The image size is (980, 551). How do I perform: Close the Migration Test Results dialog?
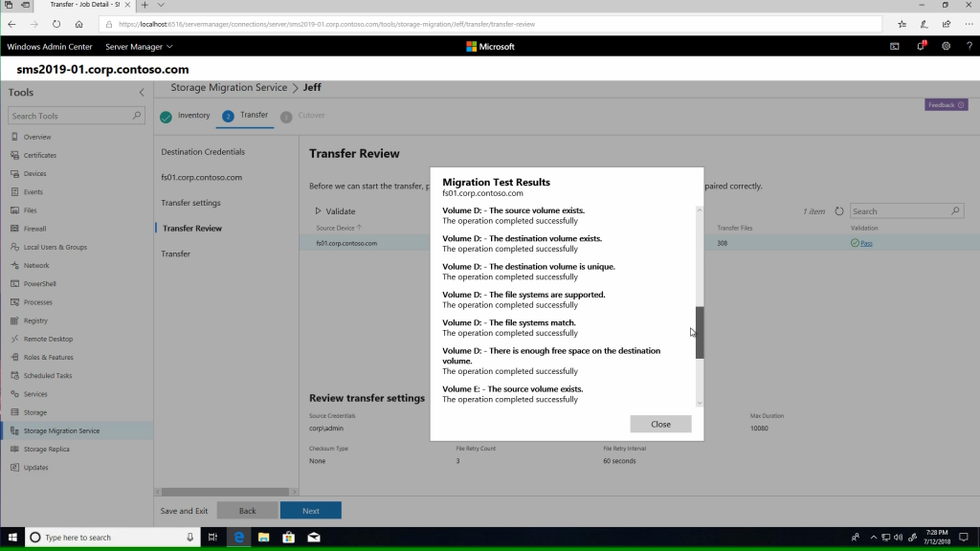(660, 424)
